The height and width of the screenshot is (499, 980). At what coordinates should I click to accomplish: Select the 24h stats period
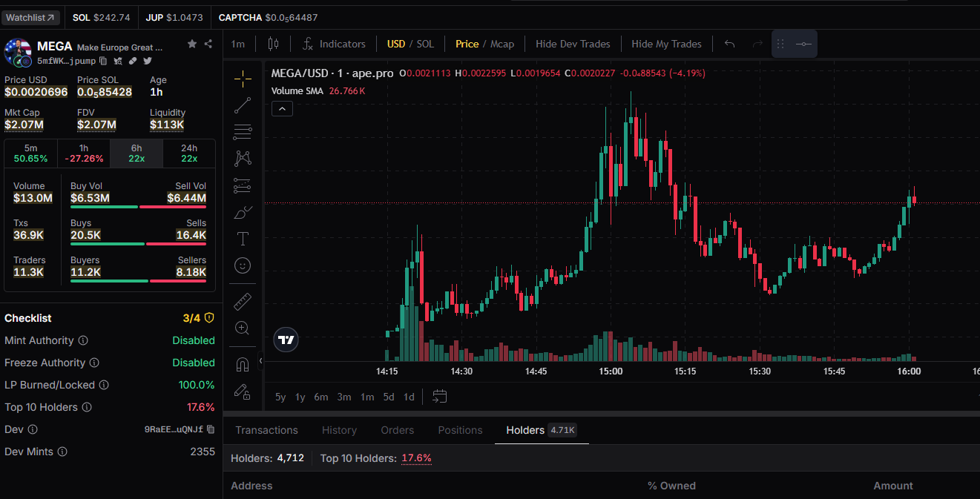[x=189, y=153]
